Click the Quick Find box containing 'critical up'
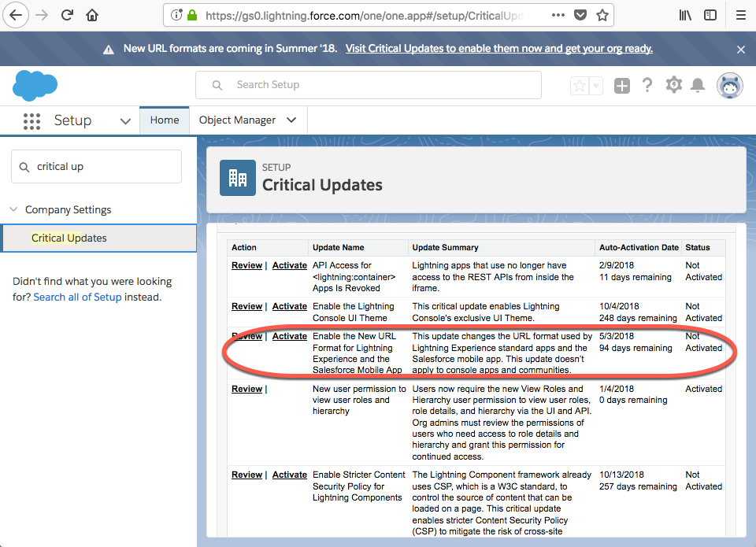The height and width of the screenshot is (547, 756). (x=96, y=167)
